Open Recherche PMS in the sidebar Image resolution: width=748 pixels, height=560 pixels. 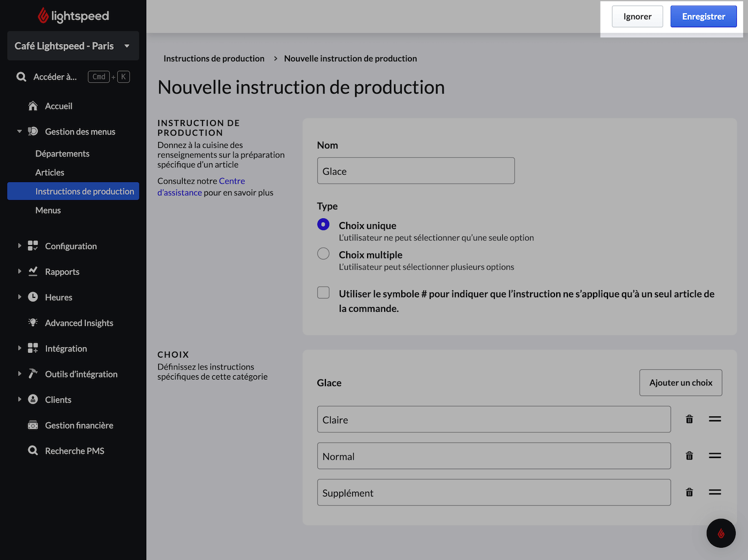[75, 451]
